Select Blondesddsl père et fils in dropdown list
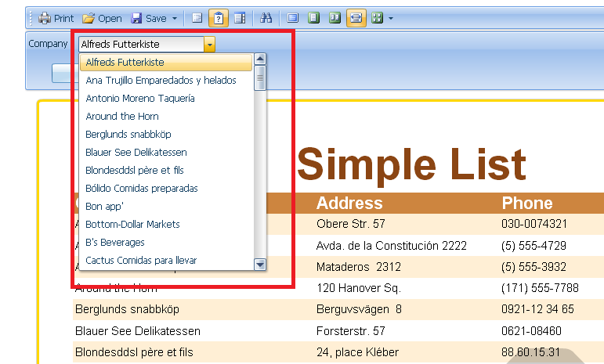The height and width of the screenshot is (364, 604). [x=166, y=171]
